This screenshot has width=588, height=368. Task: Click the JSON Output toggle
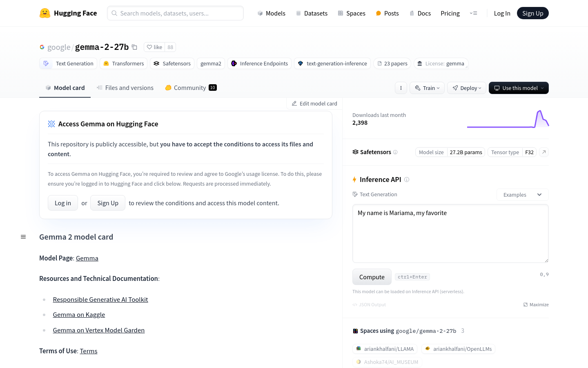click(x=369, y=305)
